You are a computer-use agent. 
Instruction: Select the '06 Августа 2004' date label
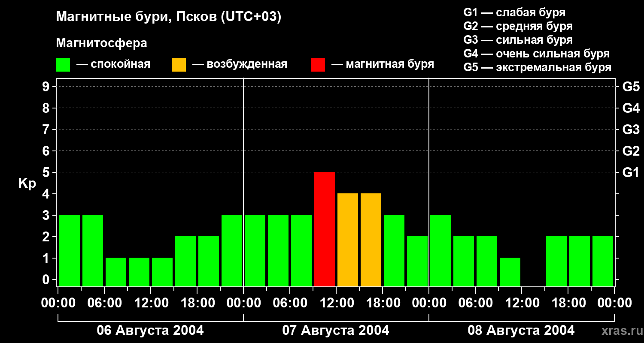point(150,331)
